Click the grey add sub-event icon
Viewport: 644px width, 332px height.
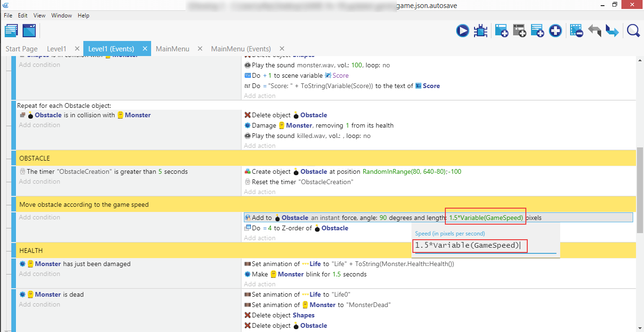(519, 31)
